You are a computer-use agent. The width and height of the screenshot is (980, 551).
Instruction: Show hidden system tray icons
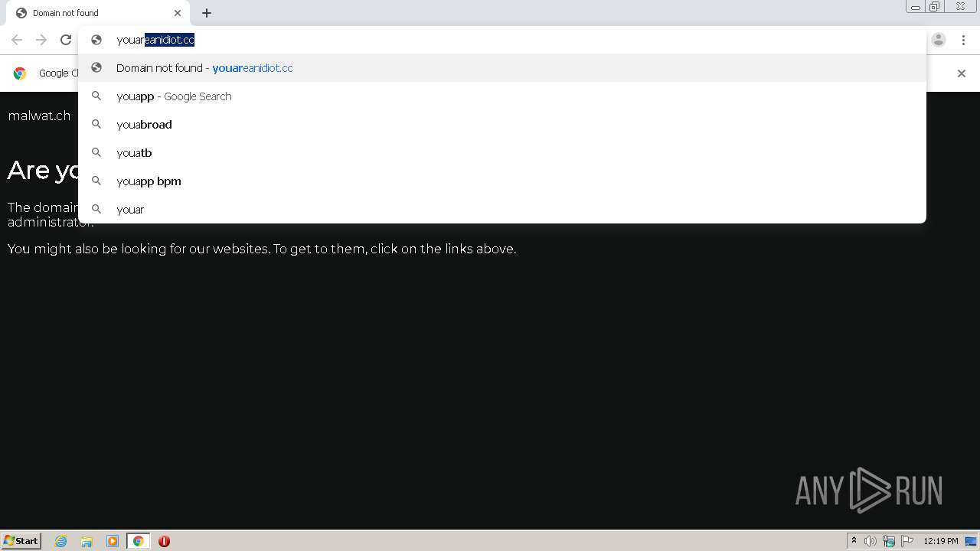(854, 541)
